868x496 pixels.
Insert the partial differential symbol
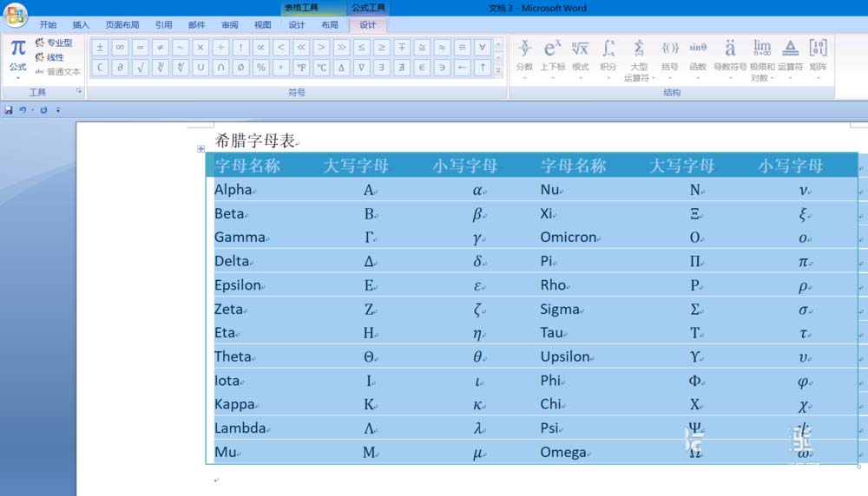(120, 68)
